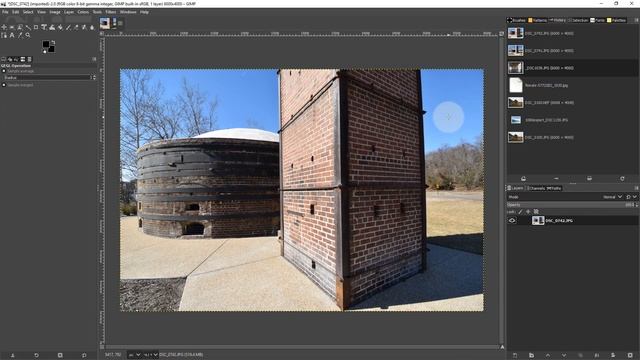
Task: Toggle lock alpha channel icon
Action: pyautogui.click(x=536, y=211)
